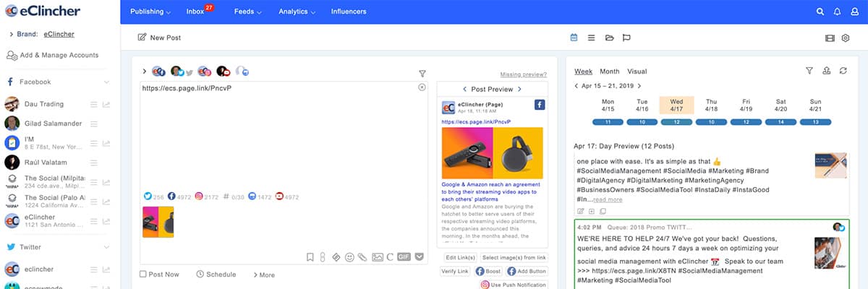Click the attached image thumbnail in composer
This screenshot has height=289, width=868.
coord(158,221)
